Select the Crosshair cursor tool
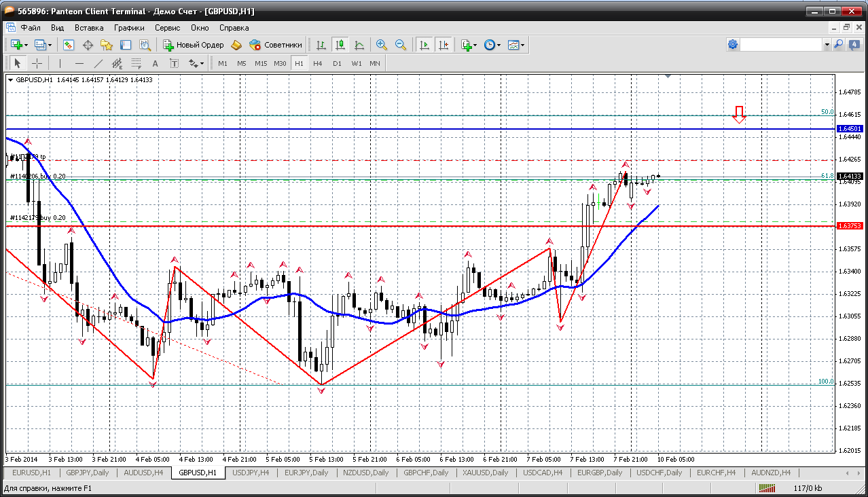This screenshot has width=868, height=497. click(x=37, y=63)
